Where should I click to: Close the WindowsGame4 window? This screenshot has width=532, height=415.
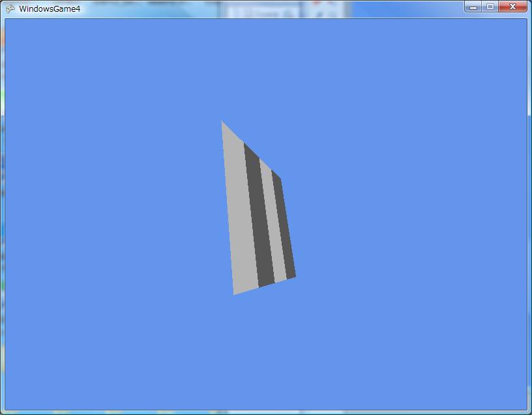click(512, 7)
